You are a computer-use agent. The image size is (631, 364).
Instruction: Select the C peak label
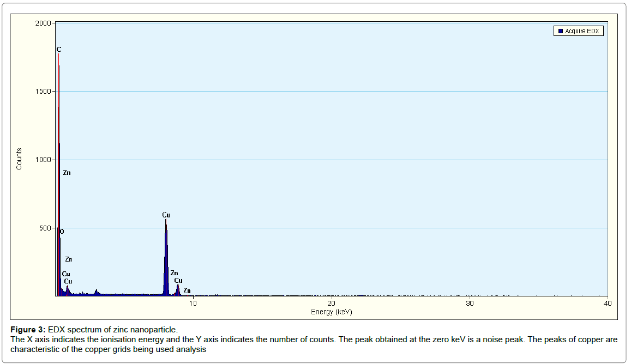(x=59, y=50)
